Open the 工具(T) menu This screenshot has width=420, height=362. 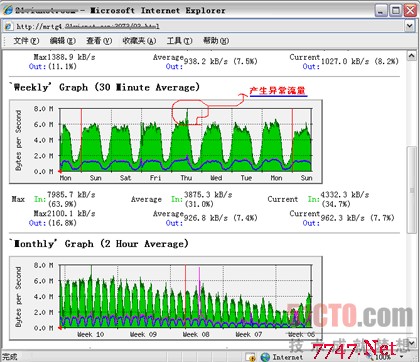click(179, 41)
